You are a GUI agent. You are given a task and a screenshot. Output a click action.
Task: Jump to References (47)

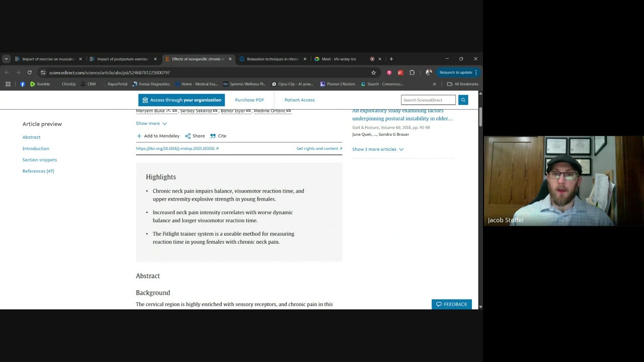coord(38,171)
